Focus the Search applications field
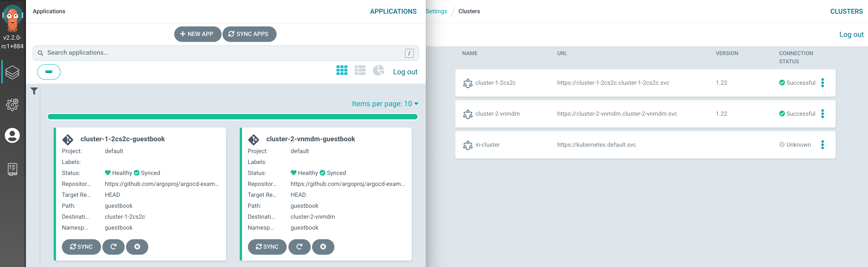 pyautogui.click(x=222, y=53)
